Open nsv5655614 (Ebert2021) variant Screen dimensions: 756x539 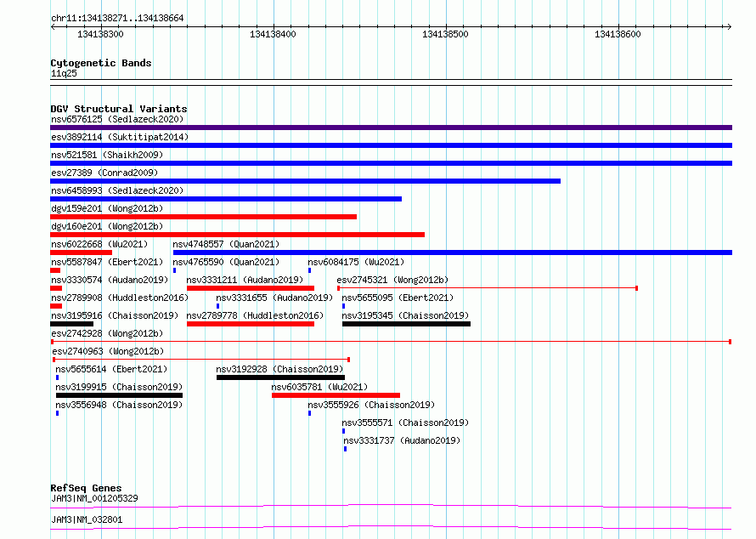point(111,369)
